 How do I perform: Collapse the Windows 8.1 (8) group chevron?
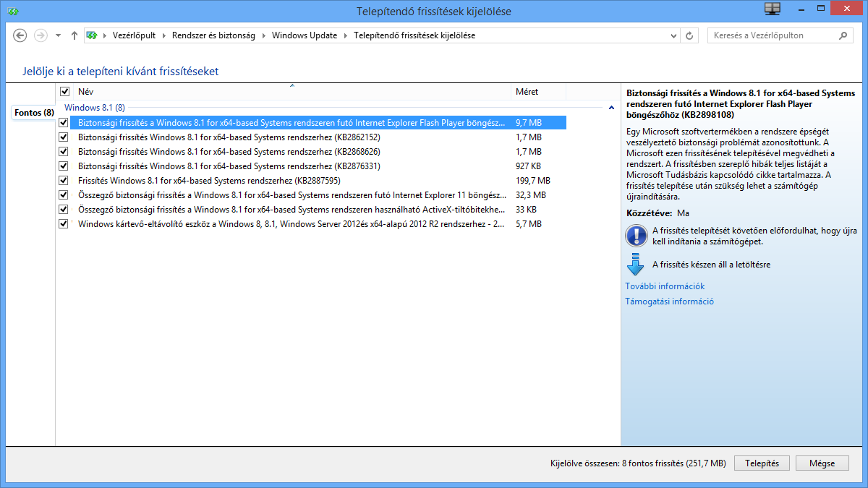(x=612, y=108)
